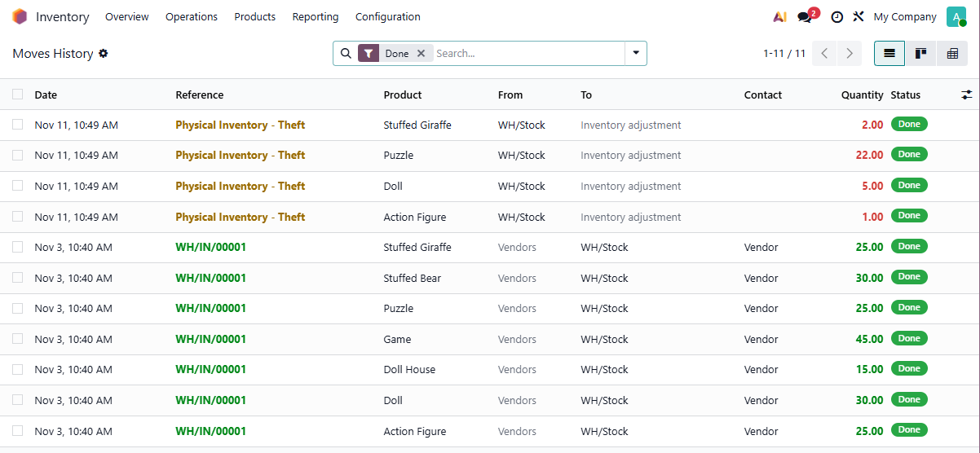Image resolution: width=980 pixels, height=453 pixels.
Task: Open the Reporting menu
Action: 315,17
